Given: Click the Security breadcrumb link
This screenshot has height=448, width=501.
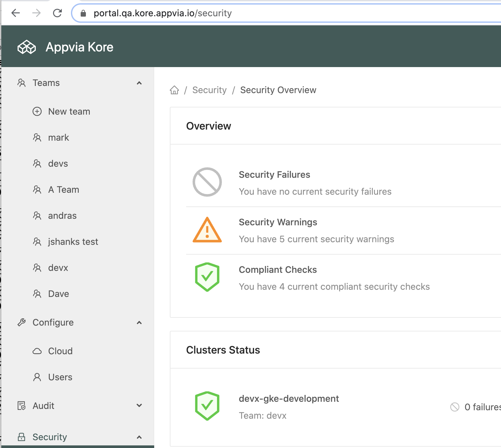Looking at the screenshot, I should coord(210,90).
